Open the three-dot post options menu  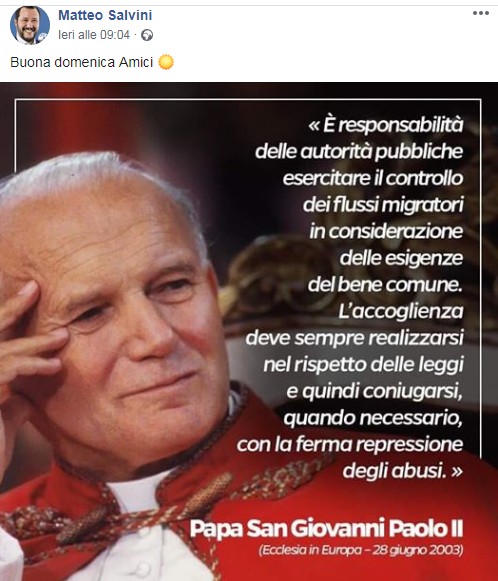coord(481,13)
